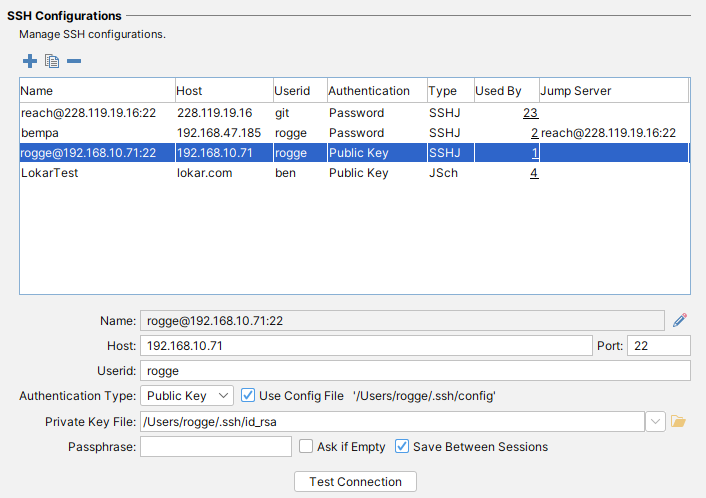Click the Authentication column header
706x498 pixels.
pos(376,91)
